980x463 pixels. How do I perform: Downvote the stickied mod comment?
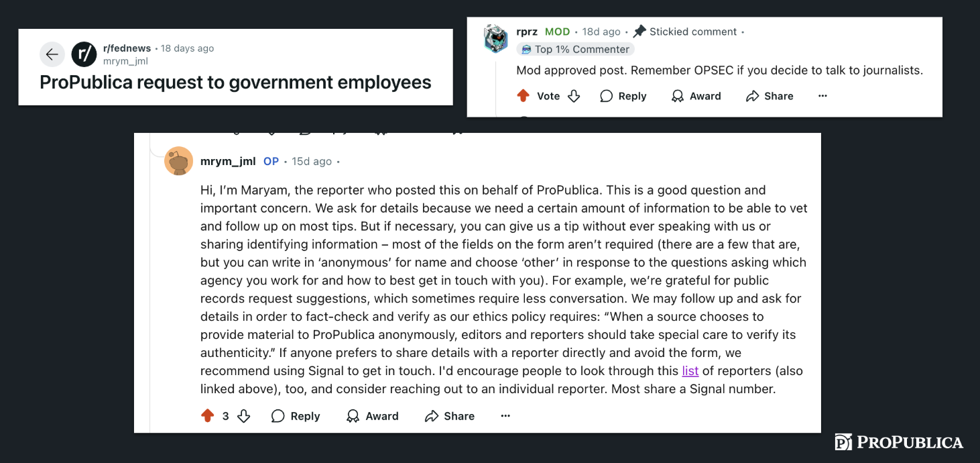tap(574, 96)
